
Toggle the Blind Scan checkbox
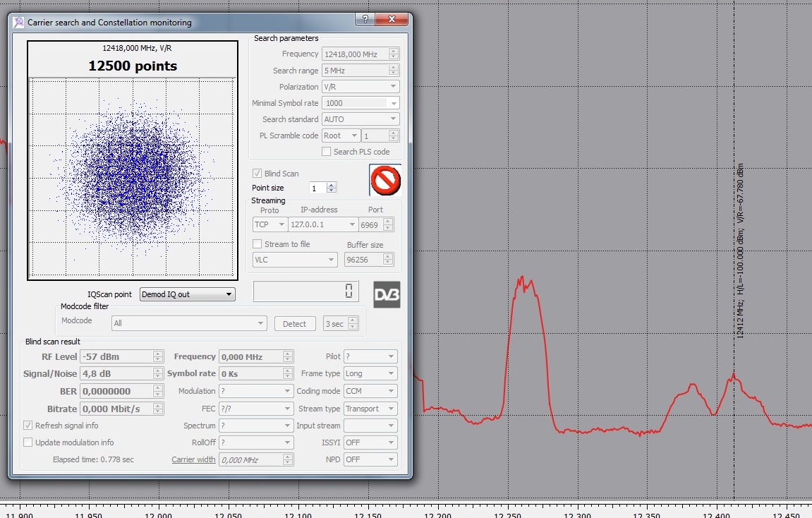pos(257,174)
